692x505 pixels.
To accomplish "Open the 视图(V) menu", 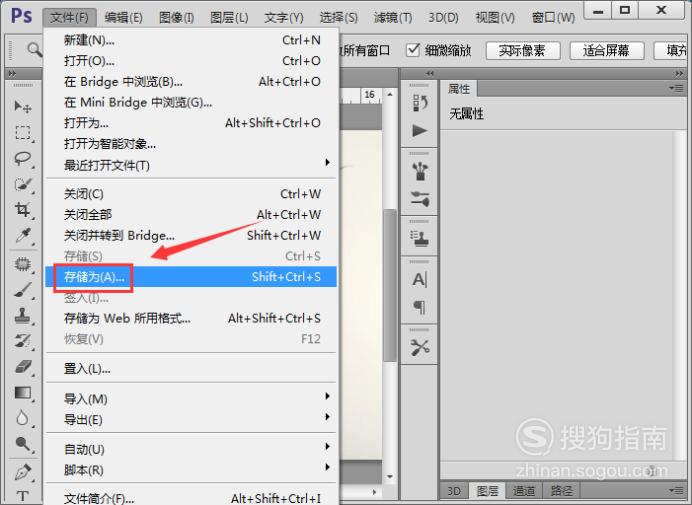I will click(x=495, y=18).
